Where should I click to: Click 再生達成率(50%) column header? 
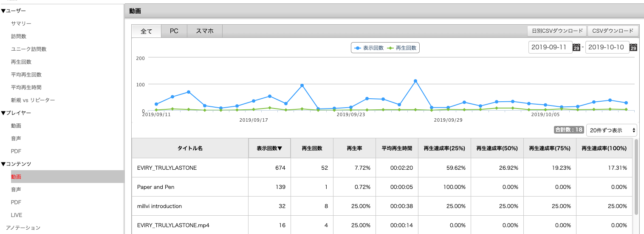point(497,148)
